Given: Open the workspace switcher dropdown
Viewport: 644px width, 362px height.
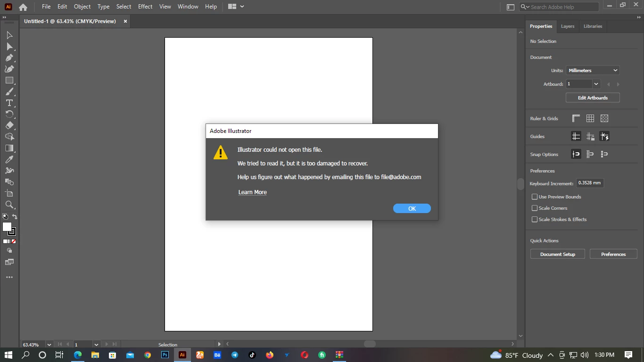Looking at the screenshot, I should [x=235, y=7].
